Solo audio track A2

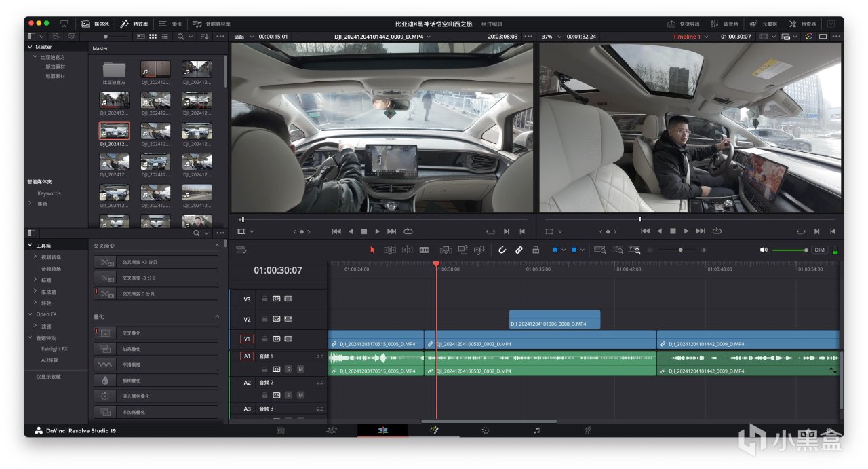(288, 395)
